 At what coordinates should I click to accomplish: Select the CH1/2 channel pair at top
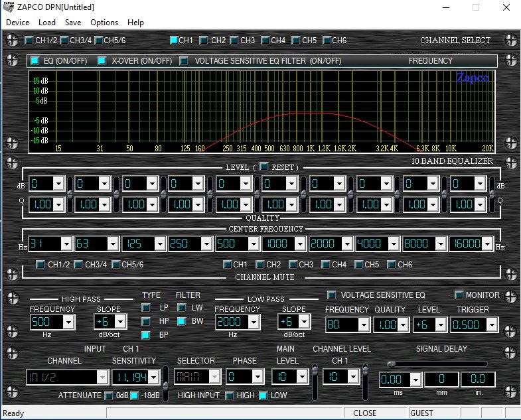[29, 40]
